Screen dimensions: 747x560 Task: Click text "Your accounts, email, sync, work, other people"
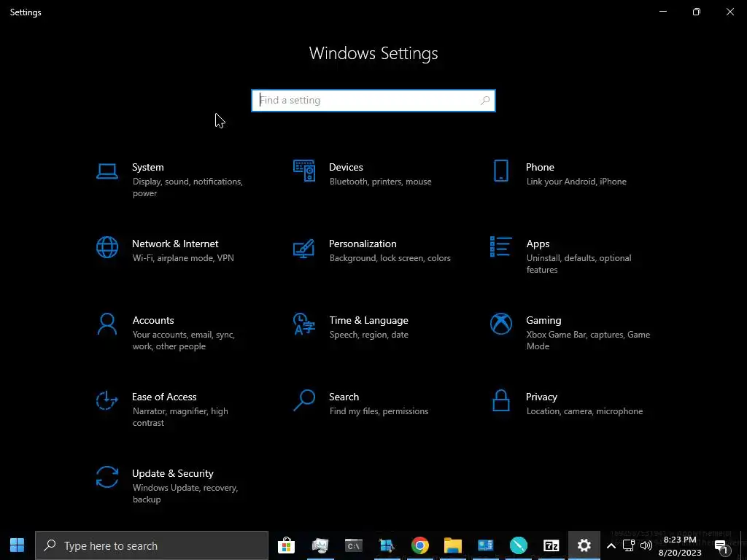pyautogui.click(x=183, y=341)
